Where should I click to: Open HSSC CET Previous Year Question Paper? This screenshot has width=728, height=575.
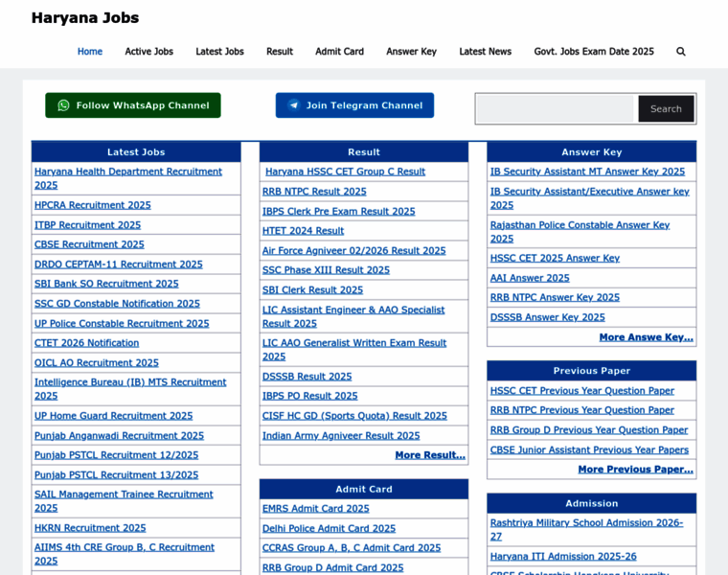[x=582, y=391]
